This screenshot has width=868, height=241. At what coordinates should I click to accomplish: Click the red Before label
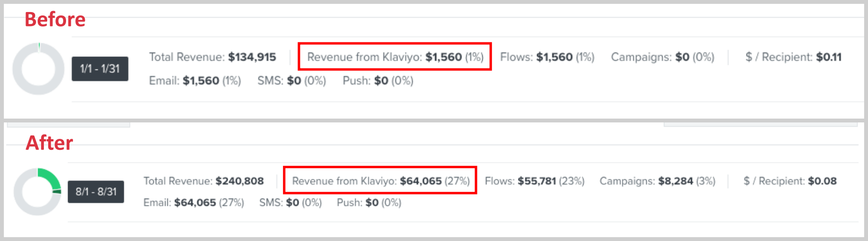tap(55, 19)
